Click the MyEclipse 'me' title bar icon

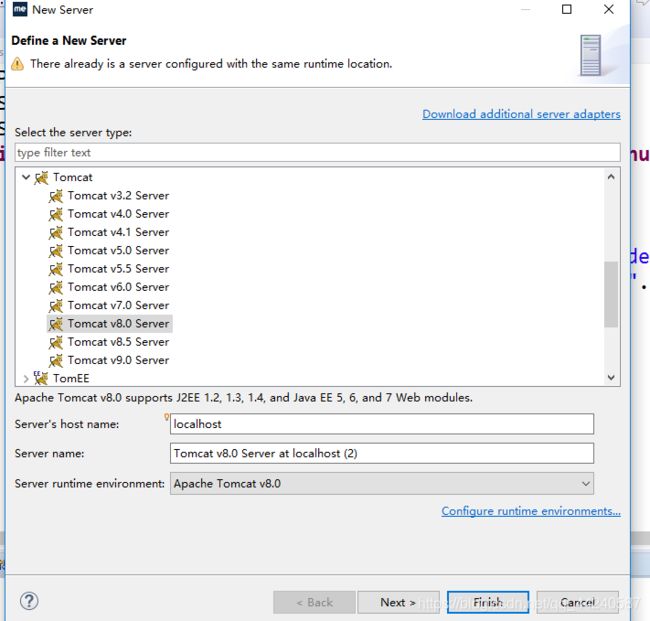point(20,9)
